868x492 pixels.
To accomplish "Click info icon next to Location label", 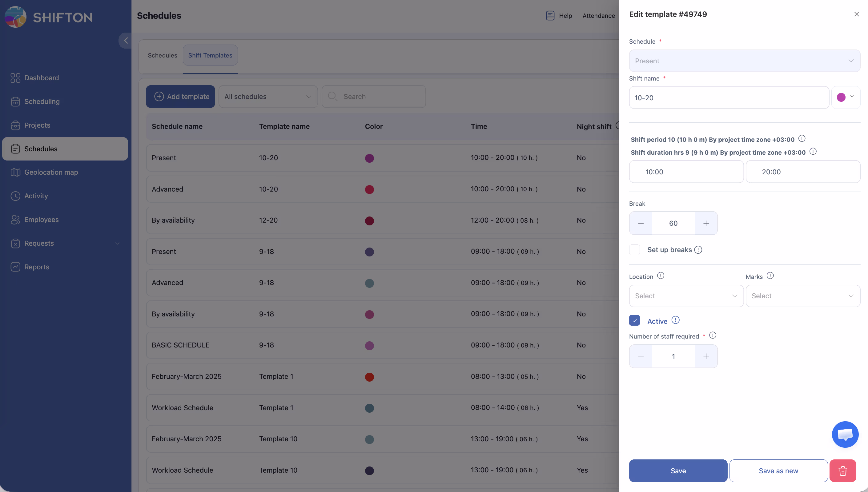I will pos(660,276).
